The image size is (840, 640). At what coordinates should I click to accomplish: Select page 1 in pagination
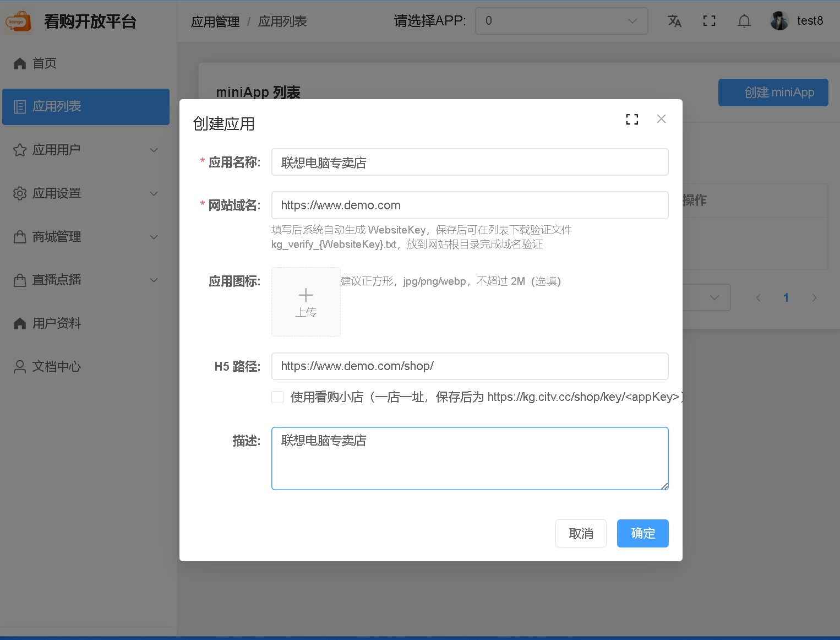(x=786, y=298)
